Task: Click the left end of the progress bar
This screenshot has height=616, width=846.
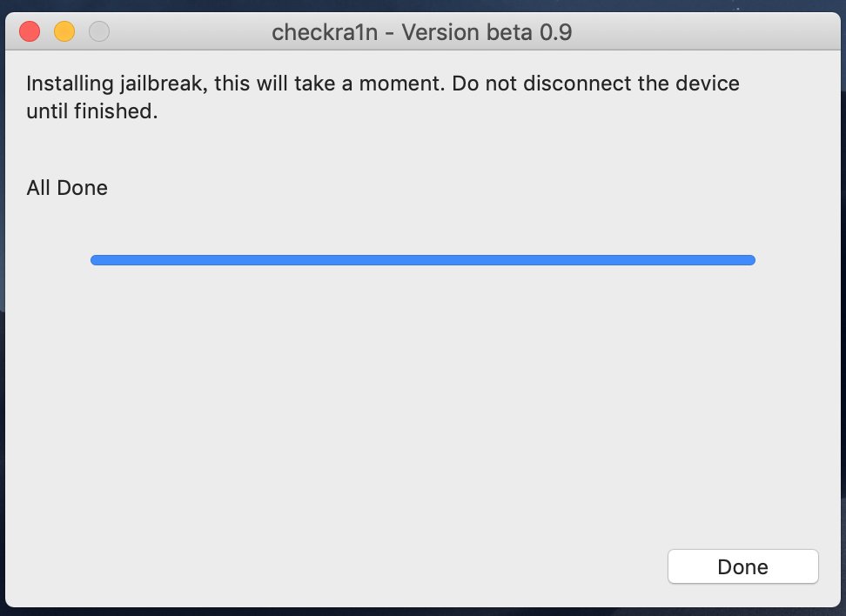Action: [x=96, y=260]
